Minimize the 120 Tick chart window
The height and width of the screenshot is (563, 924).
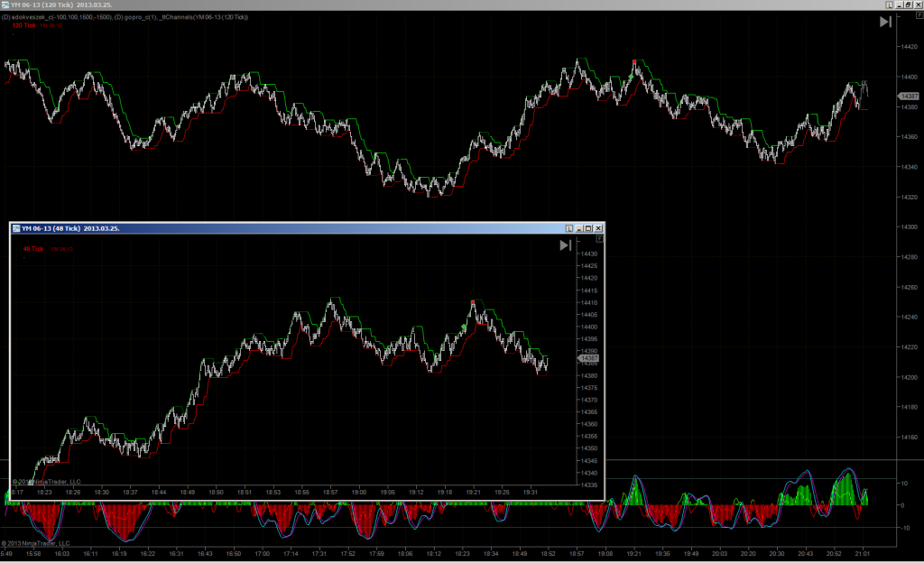(x=900, y=5)
